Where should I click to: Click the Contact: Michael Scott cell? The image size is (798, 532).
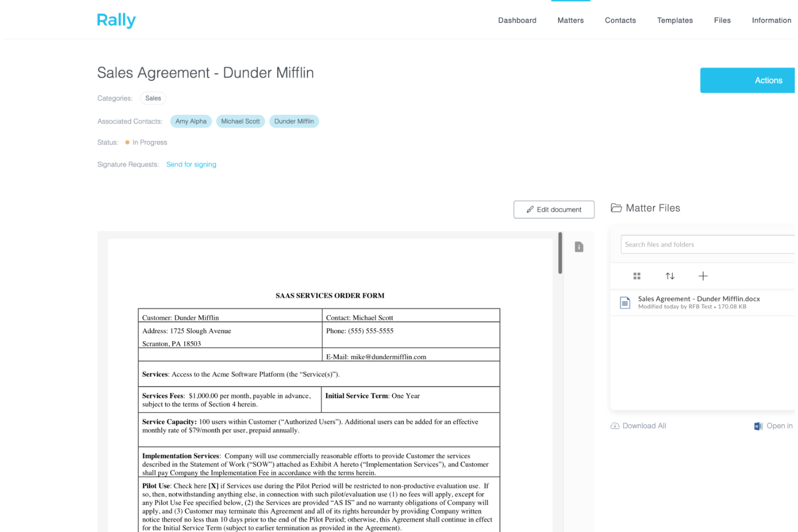(x=411, y=315)
